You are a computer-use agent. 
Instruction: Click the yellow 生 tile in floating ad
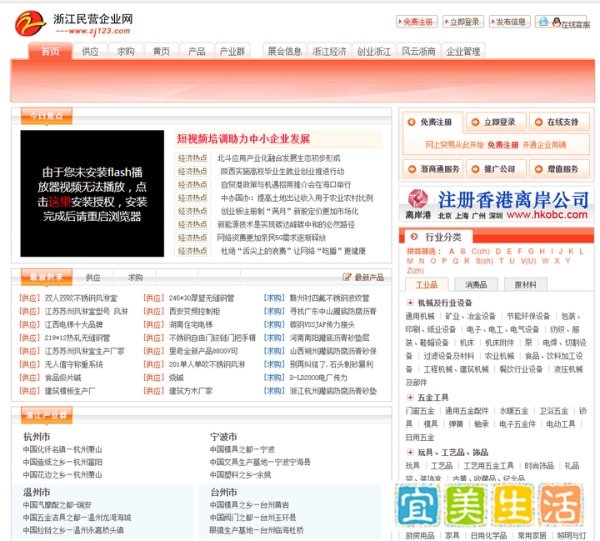tap(513, 505)
